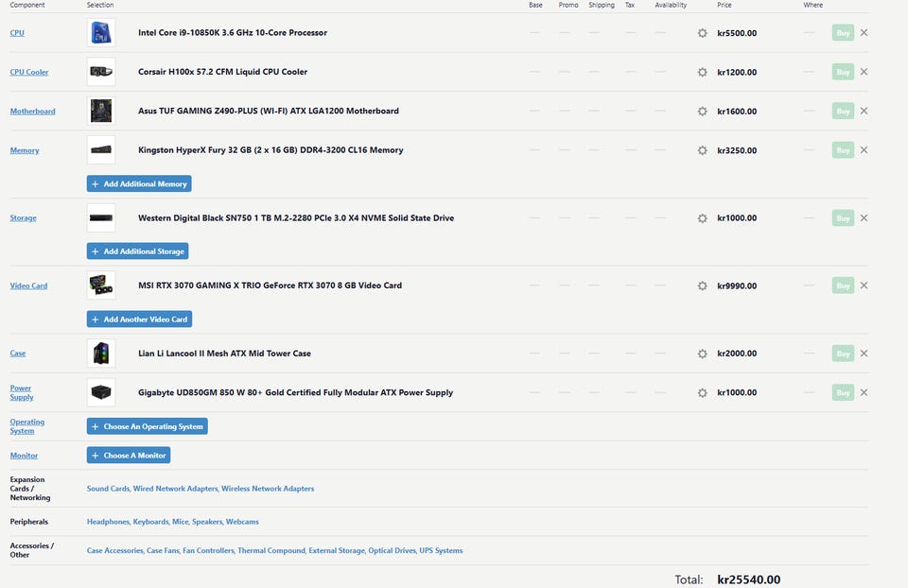The width and height of the screenshot is (908, 588).
Task: Click Add Another Video Card button
Action: click(140, 319)
